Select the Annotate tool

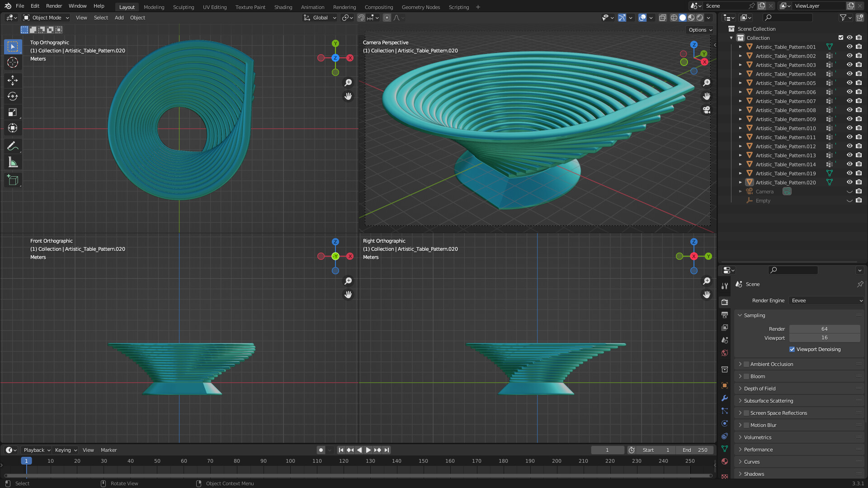[13, 145]
